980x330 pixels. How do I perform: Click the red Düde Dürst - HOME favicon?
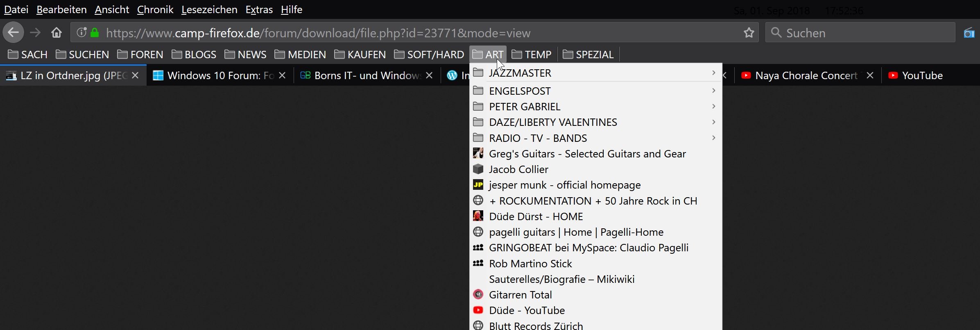coord(478,216)
